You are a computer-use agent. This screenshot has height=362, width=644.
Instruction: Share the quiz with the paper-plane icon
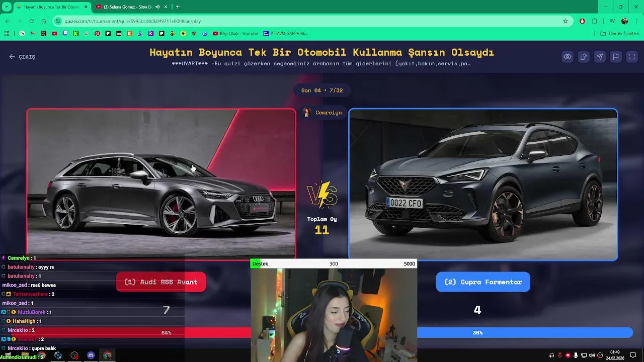tap(600, 57)
